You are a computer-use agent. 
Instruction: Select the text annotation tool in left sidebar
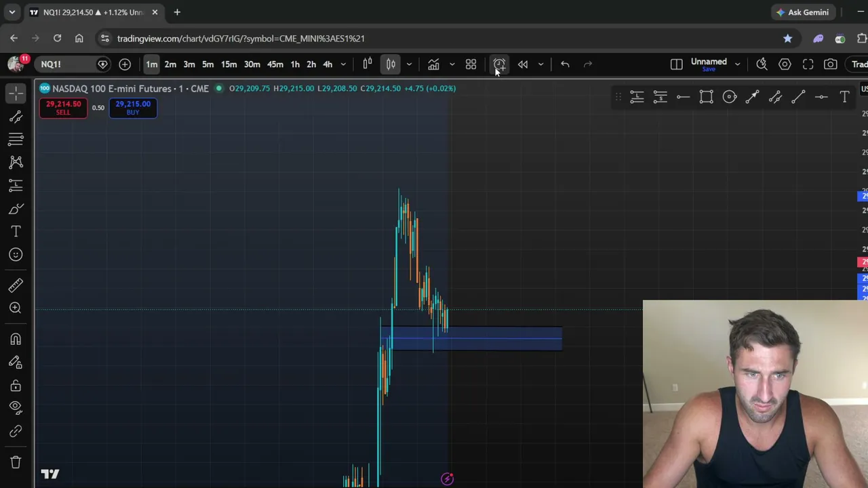click(x=16, y=231)
